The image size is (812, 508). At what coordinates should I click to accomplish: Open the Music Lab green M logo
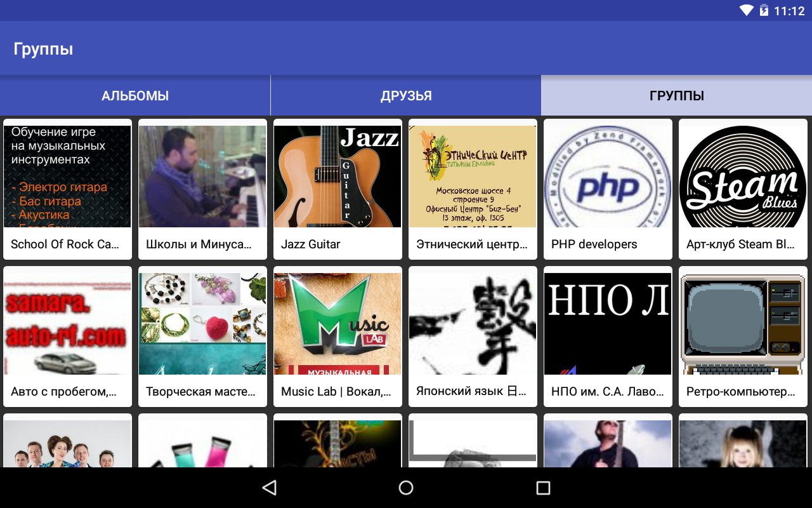tap(337, 324)
